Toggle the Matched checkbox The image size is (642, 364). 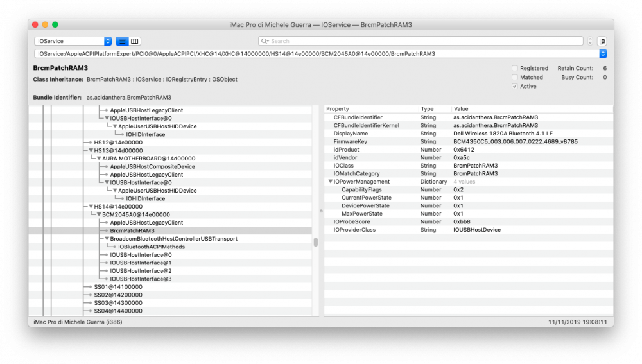coord(515,78)
